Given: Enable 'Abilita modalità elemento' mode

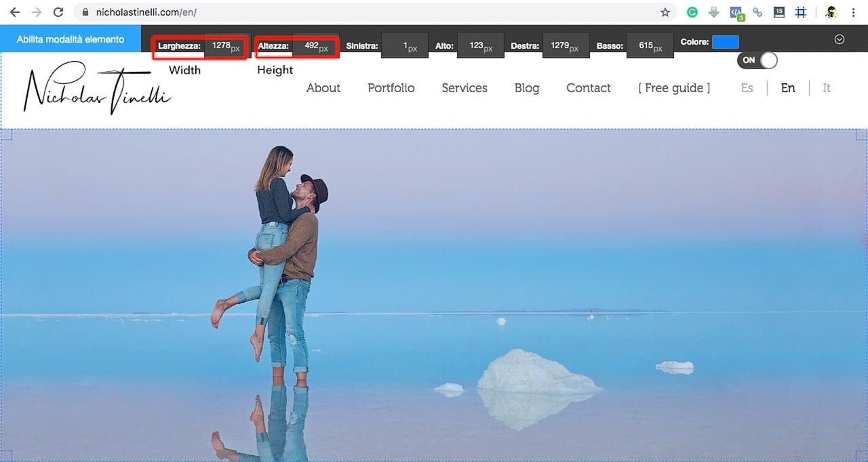Looking at the screenshot, I should click(x=71, y=39).
